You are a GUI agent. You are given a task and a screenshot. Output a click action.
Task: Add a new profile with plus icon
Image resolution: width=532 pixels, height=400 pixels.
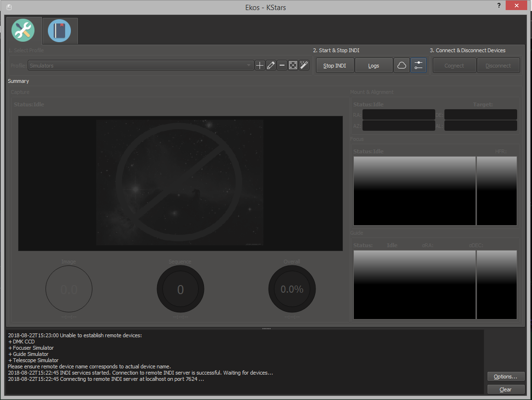pyautogui.click(x=260, y=66)
